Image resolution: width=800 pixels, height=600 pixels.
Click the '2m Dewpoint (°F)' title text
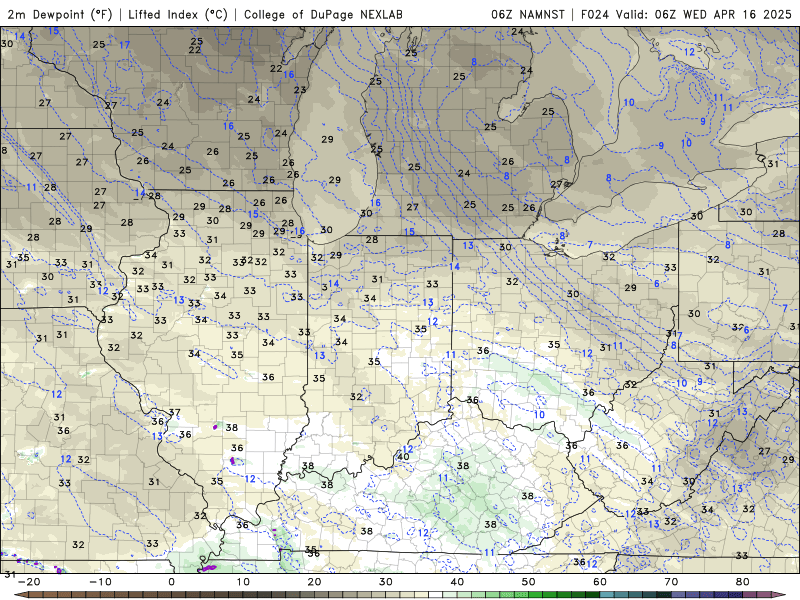pos(60,14)
